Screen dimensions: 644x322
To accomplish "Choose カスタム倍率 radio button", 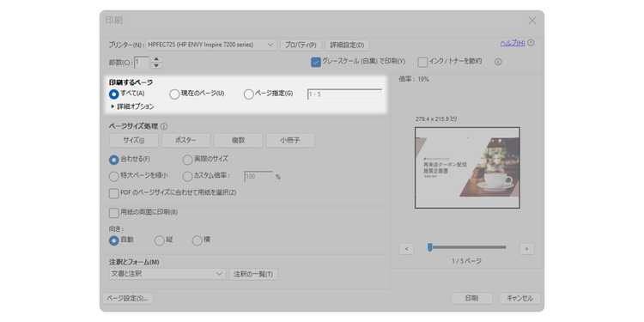I will pos(187,177).
